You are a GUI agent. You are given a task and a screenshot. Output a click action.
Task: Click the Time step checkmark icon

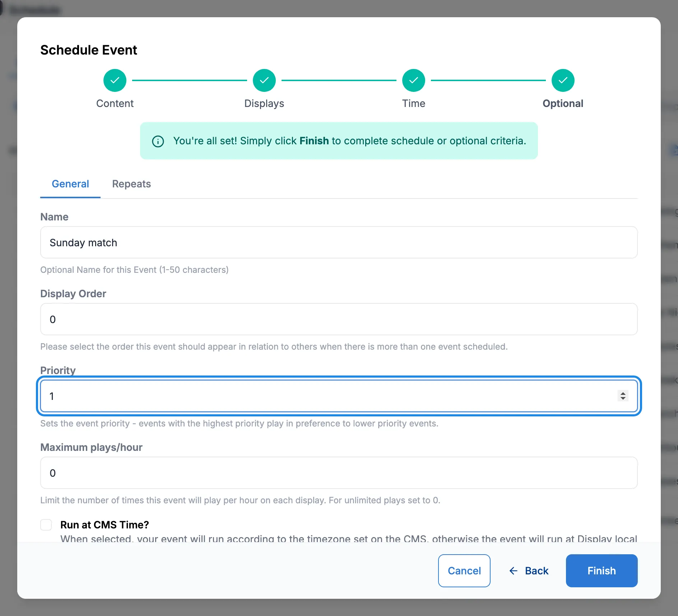coord(414,80)
